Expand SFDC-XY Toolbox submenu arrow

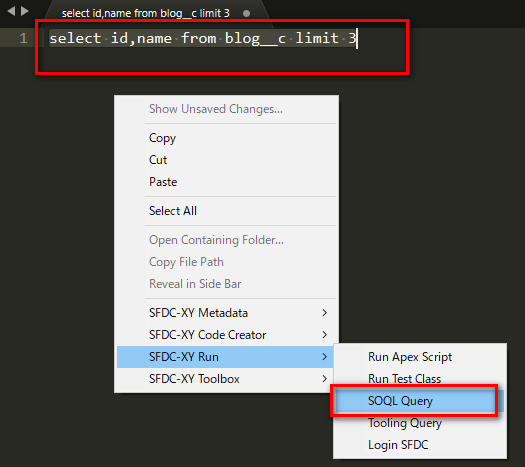tap(324, 379)
